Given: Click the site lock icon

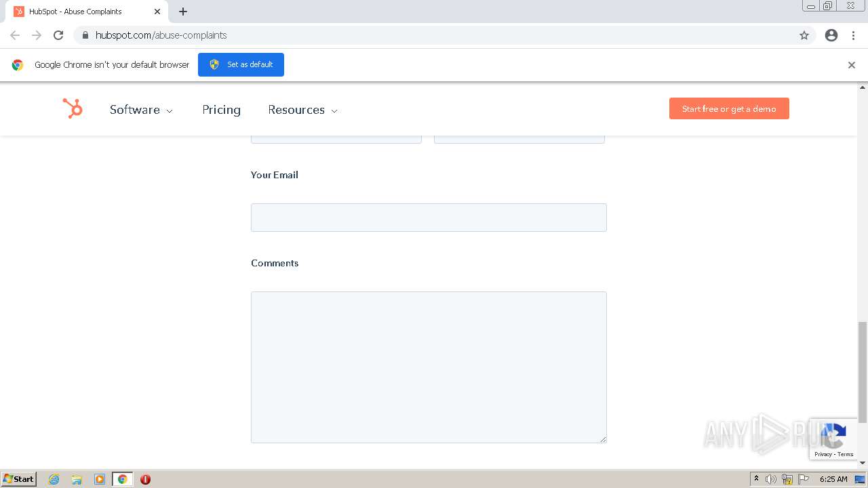Looking at the screenshot, I should (85, 35).
